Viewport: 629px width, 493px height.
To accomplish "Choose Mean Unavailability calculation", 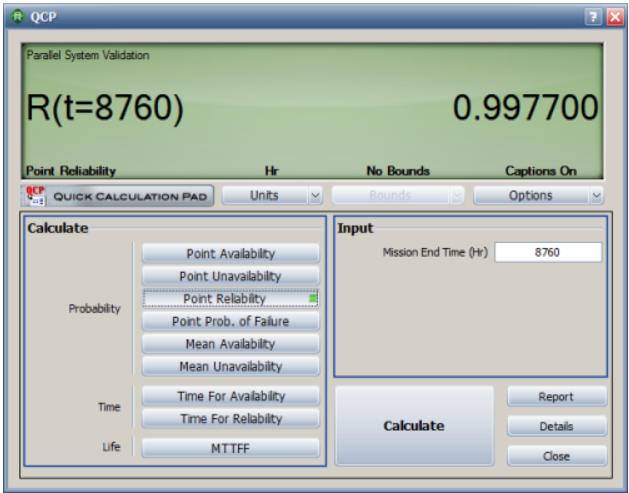I will (x=231, y=366).
